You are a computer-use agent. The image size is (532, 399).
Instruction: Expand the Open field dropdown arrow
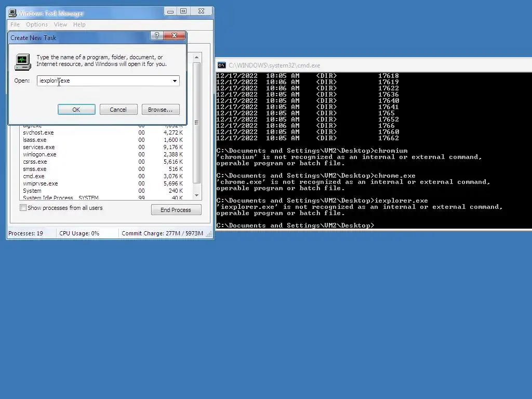tap(175, 81)
